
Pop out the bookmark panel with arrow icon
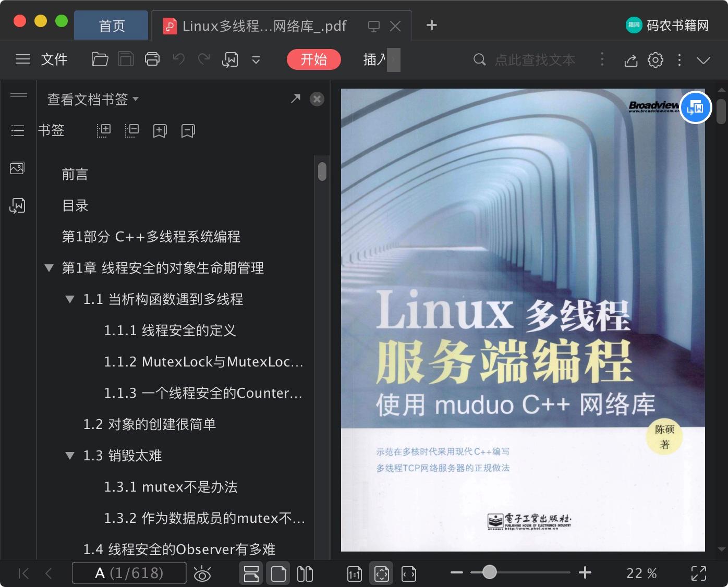pos(296,99)
